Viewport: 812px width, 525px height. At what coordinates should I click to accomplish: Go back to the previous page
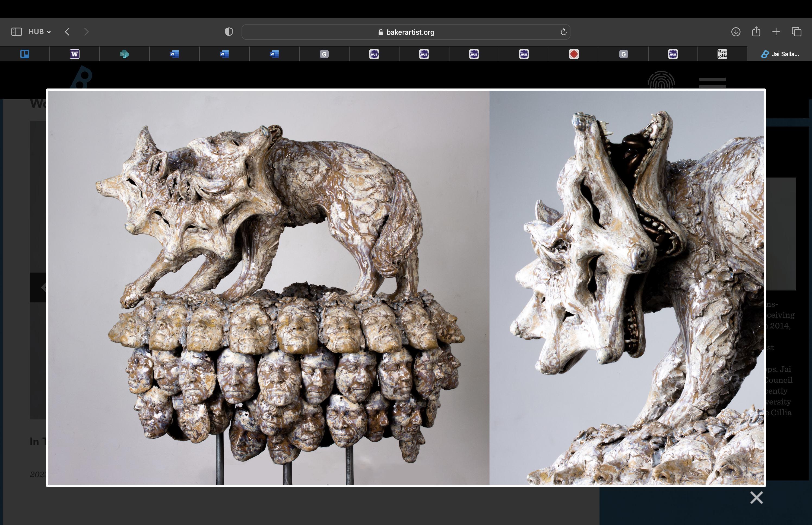pos(67,32)
